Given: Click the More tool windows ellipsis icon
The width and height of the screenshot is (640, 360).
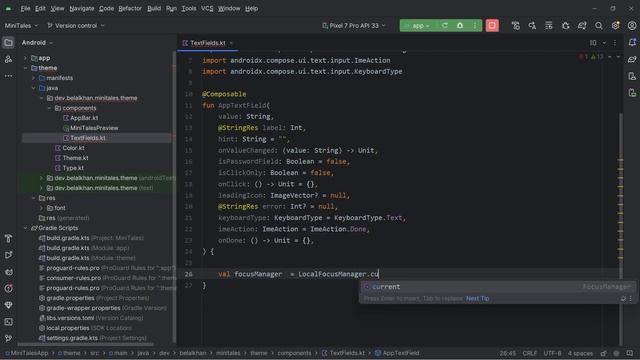Looking at the screenshot, I should click(8, 76).
